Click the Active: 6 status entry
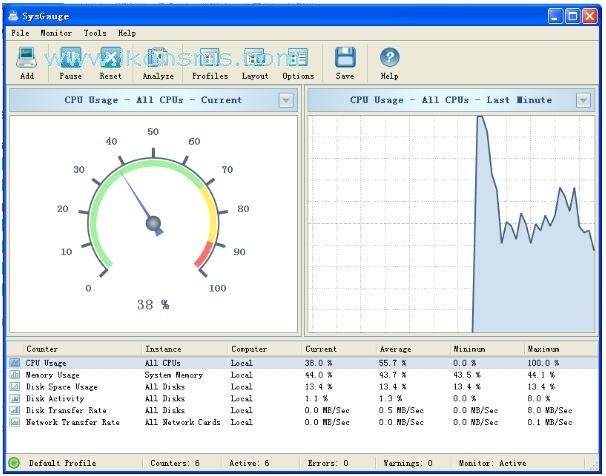The width and height of the screenshot is (606, 476). tap(249, 463)
